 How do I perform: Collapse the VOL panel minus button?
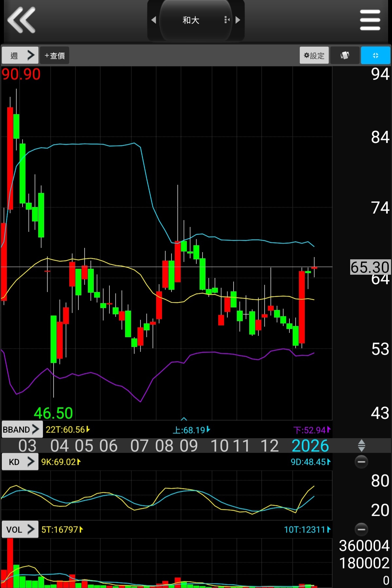[361, 529]
